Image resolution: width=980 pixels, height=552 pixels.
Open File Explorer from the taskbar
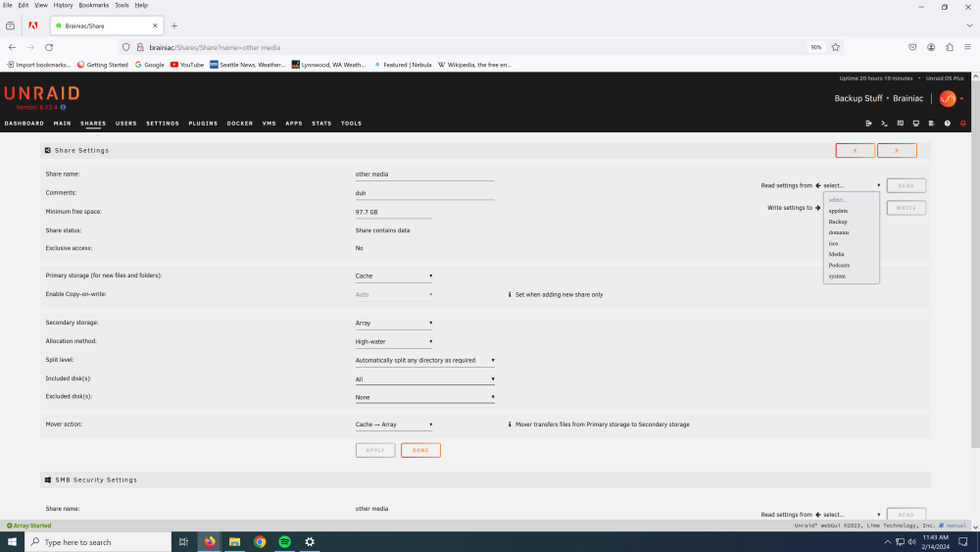pos(234,542)
